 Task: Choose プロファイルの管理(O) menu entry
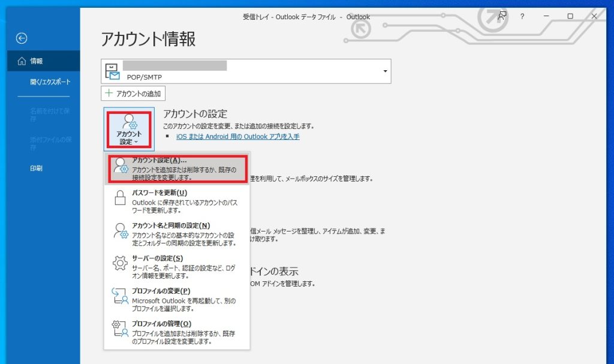(x=177, y=332)
